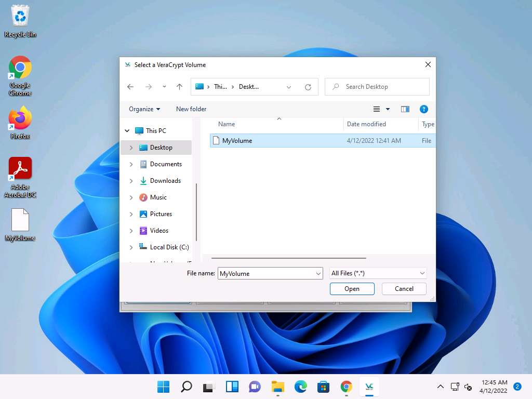Toggle the preview pane icon
532x399 pixels.
click(405, 109)
